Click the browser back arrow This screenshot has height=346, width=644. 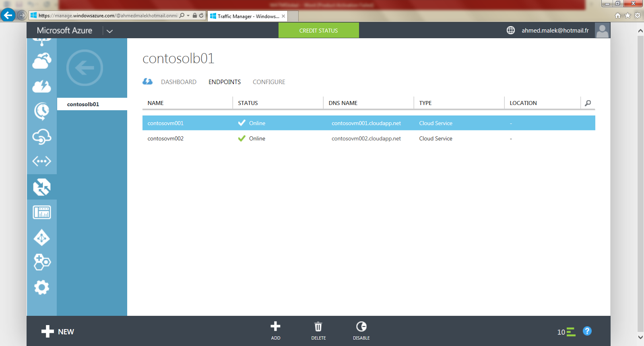[8, 15]
